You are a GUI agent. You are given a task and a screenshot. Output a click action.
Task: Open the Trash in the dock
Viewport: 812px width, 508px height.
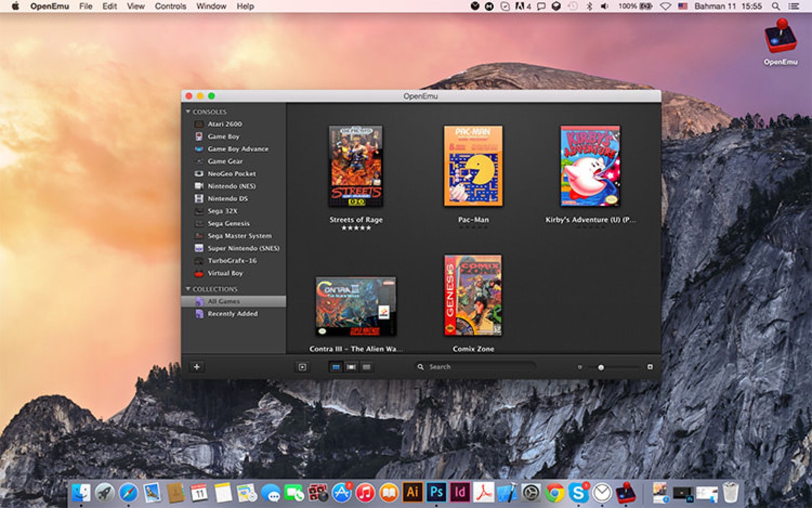[x=730, y=493]
